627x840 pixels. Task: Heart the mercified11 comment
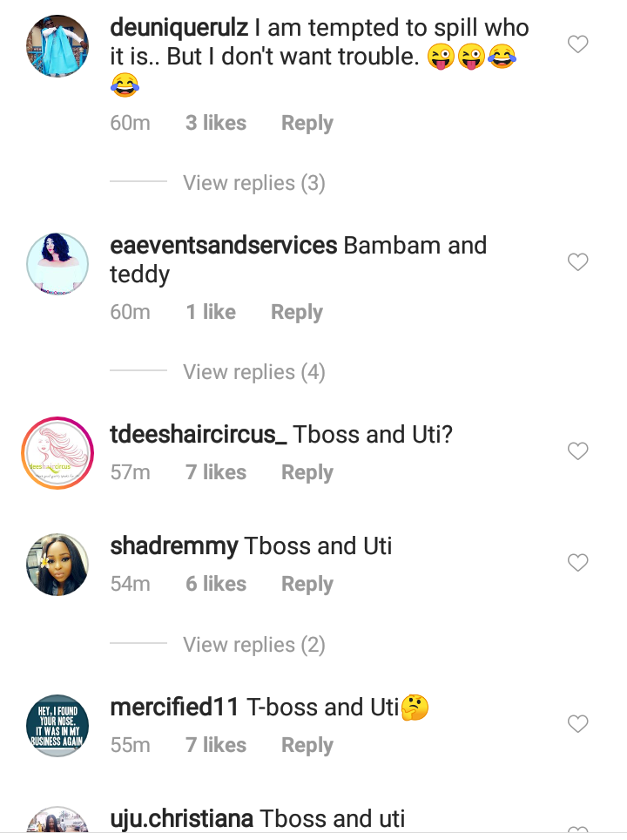click(578, 723)
